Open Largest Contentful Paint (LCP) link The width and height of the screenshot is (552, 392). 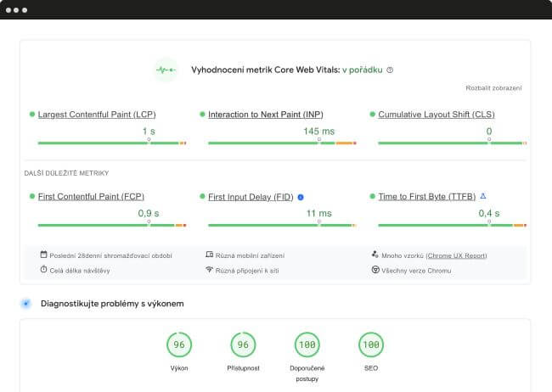[x=96, y=115]
